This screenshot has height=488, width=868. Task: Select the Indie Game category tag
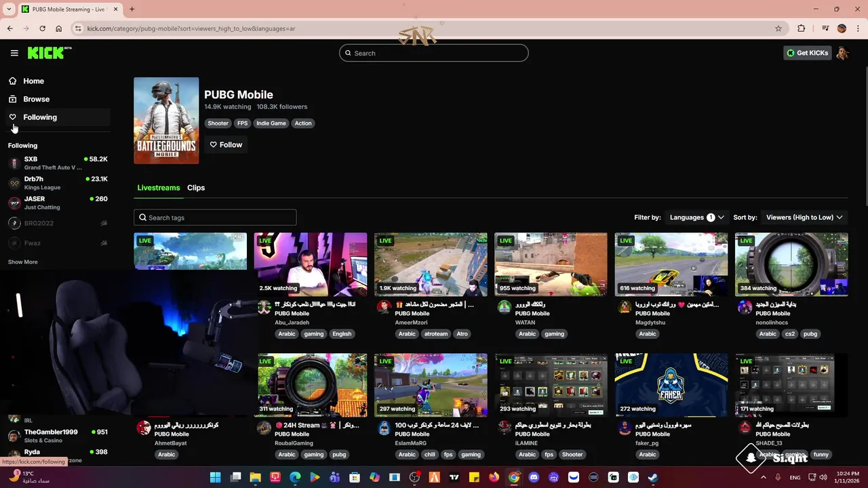click(271, 123)
